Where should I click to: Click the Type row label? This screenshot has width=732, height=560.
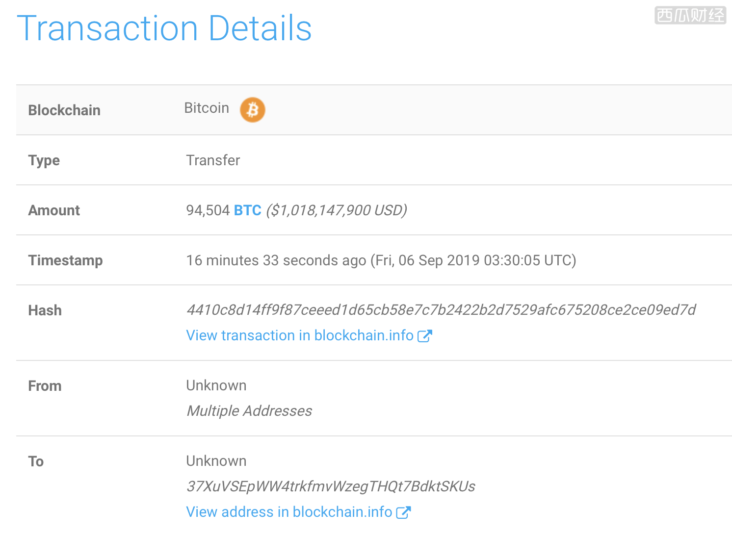(44, 160)
